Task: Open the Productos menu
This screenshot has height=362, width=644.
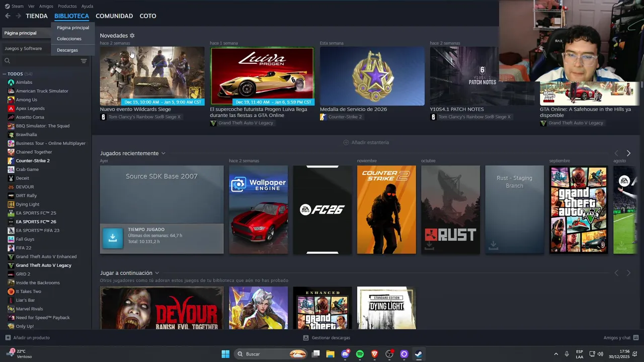Action: 67,6
